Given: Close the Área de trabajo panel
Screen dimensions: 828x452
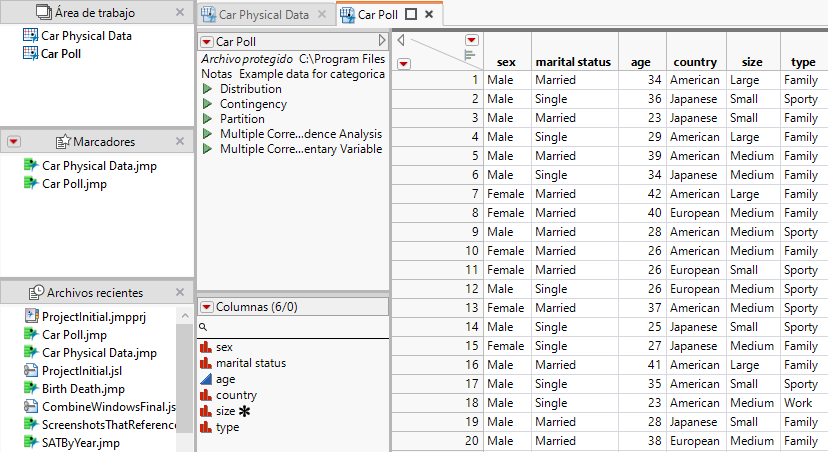Looking at the screenshot, I should pos(179,13).
